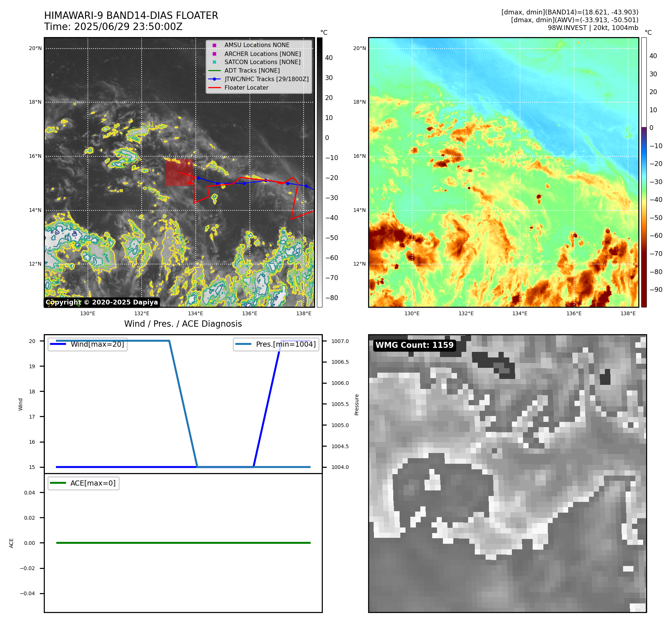Click the 16°N latitude label of the left map
The width and height of the screenshot is (672, 626).
coord(35,156)
